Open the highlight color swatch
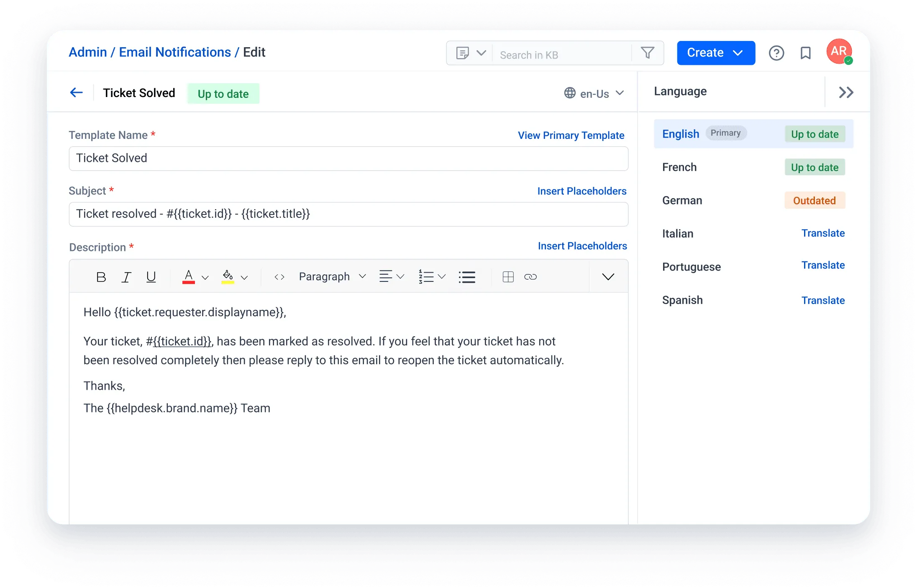 [228, 276]
